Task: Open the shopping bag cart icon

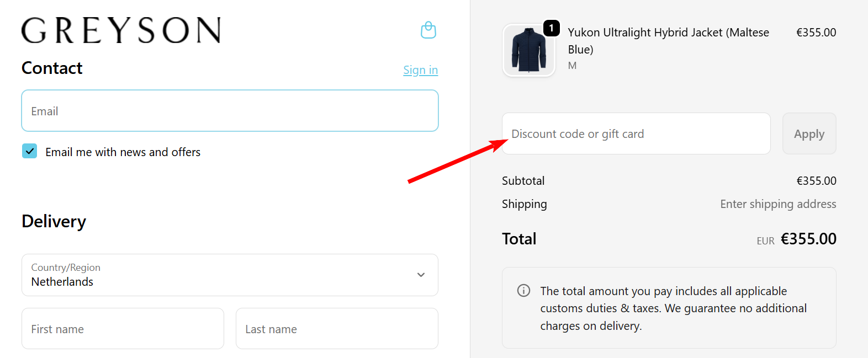Action: (428, 30)
